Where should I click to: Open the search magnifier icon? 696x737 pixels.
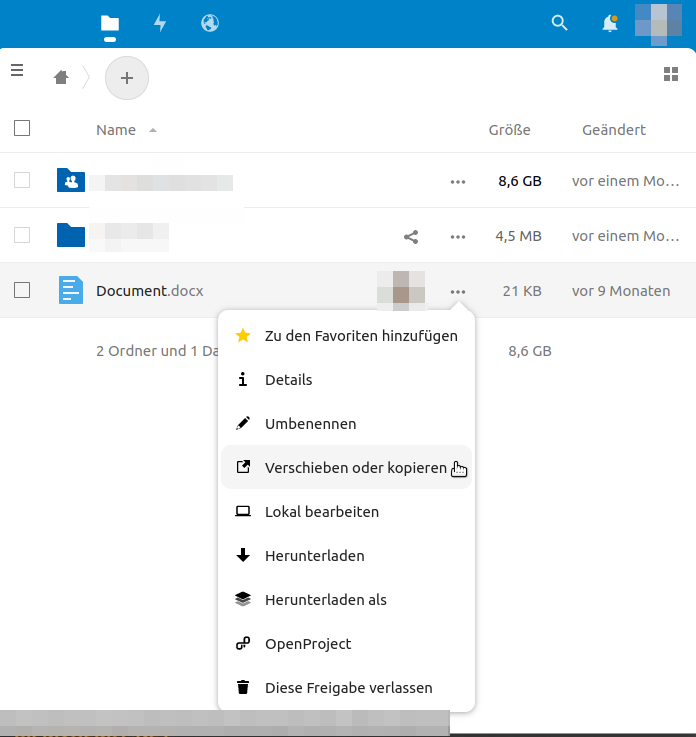(x=560, y=23)
